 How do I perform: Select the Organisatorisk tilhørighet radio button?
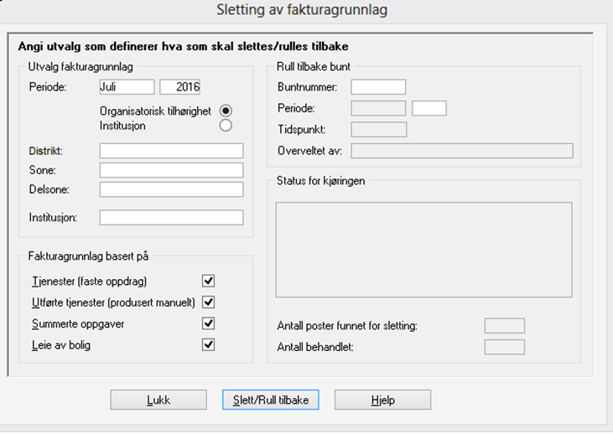coord(225,109)
